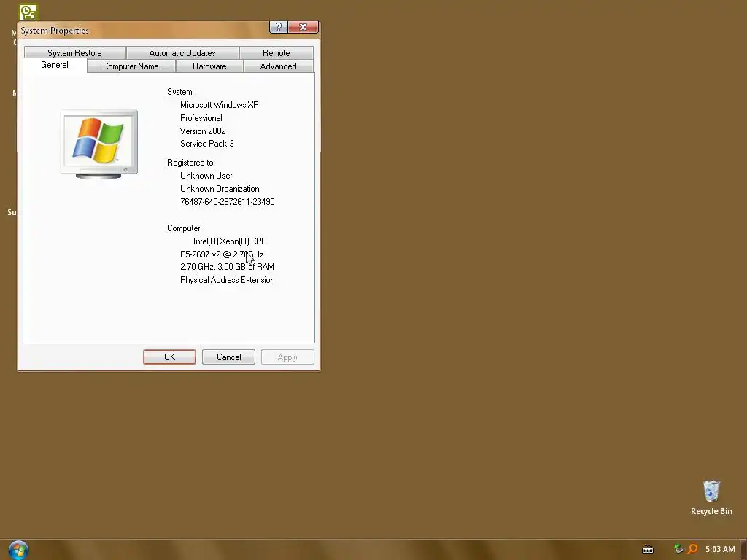Click the "E5-2697 v2 @ 2.70GHz" line

tap(222, 254)
